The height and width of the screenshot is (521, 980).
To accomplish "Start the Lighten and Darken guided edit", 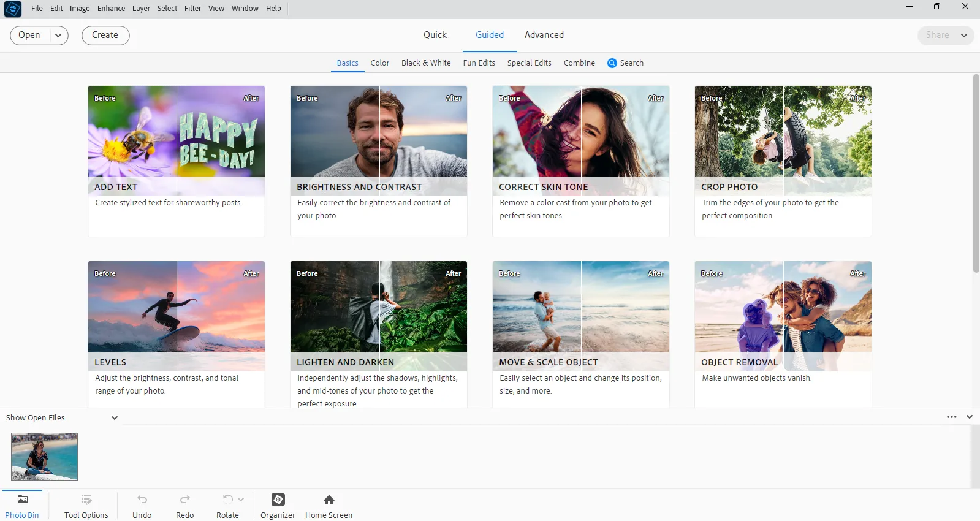I will click(x=379, y=335).
